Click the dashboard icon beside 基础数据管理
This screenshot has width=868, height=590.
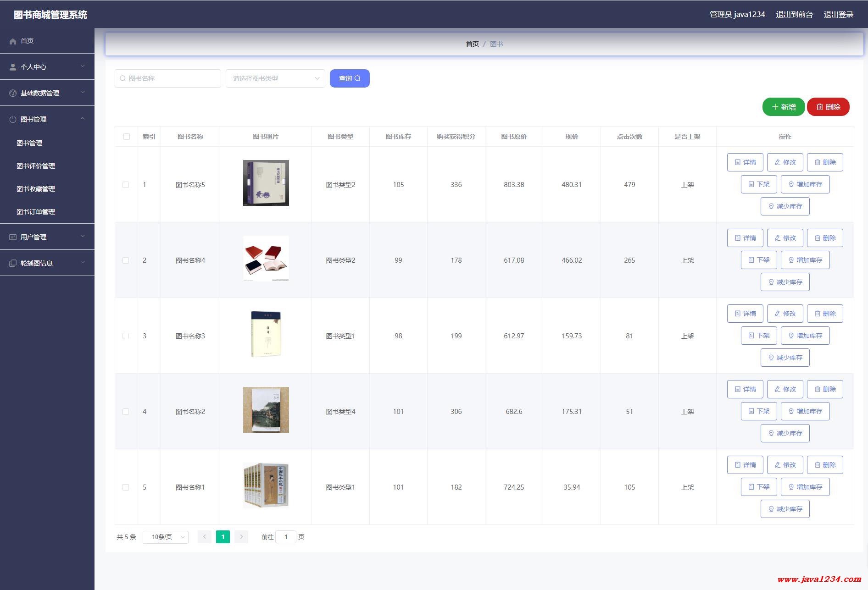click(13, 93)
